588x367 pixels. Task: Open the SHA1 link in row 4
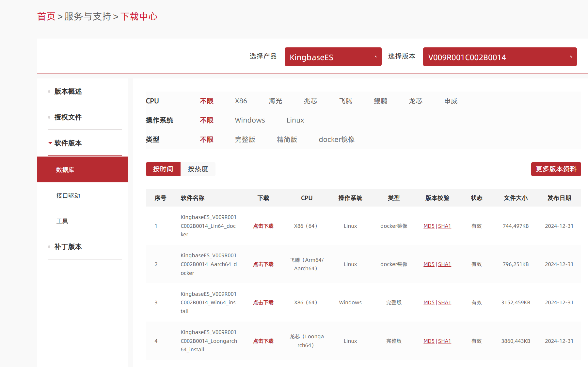444,341
